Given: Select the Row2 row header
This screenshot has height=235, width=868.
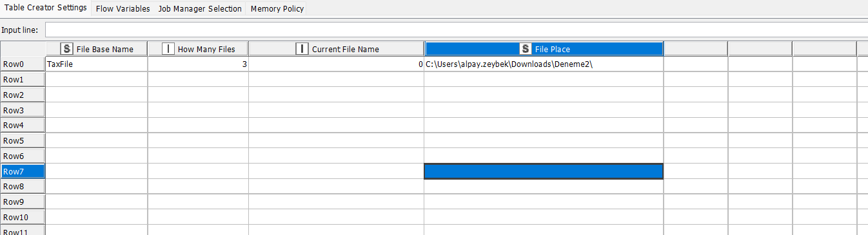Looking at the screenshot, I should [x=23, y=95].
